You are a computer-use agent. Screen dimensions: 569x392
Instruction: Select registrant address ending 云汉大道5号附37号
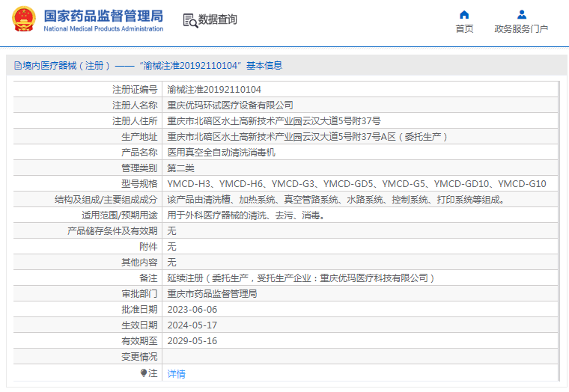274,120
